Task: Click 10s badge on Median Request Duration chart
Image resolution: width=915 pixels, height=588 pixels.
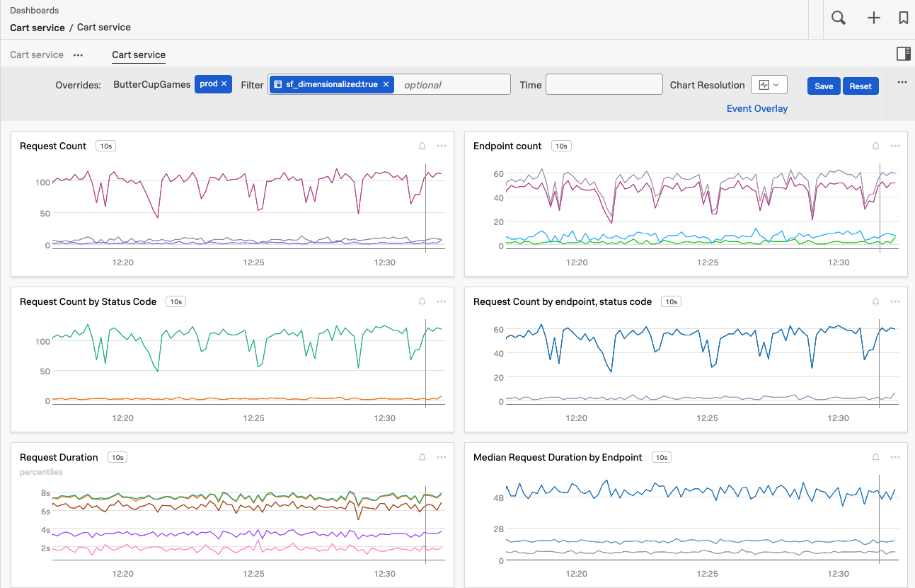Action: [x=662, y=457]
